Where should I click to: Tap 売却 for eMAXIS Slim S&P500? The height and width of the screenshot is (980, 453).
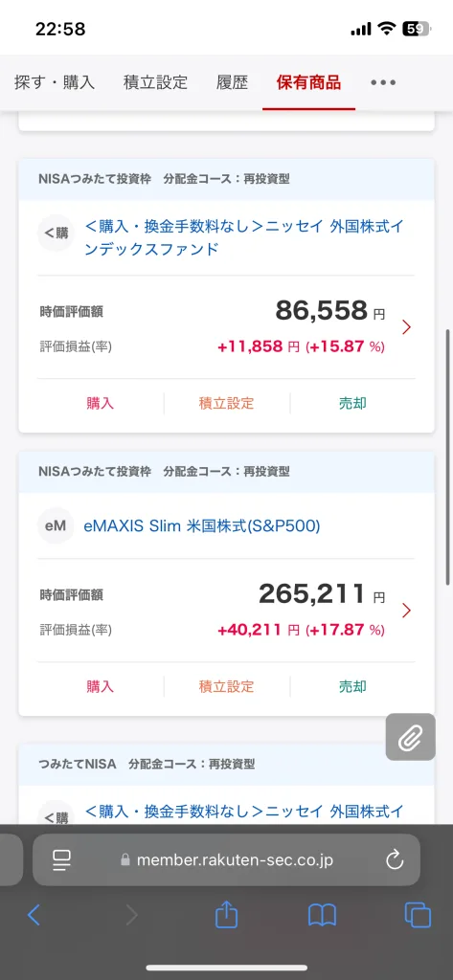(352, 687)
